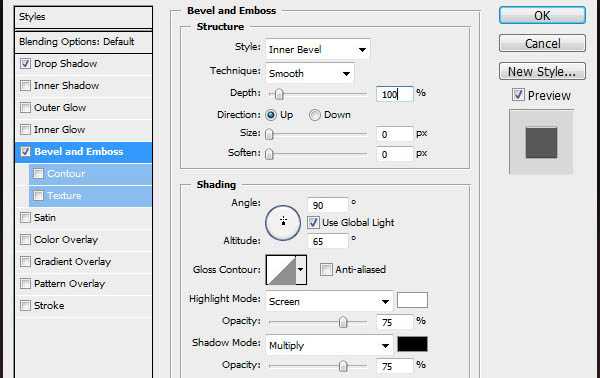Open Texture sub-settings by its label

[x=64, y=196]
